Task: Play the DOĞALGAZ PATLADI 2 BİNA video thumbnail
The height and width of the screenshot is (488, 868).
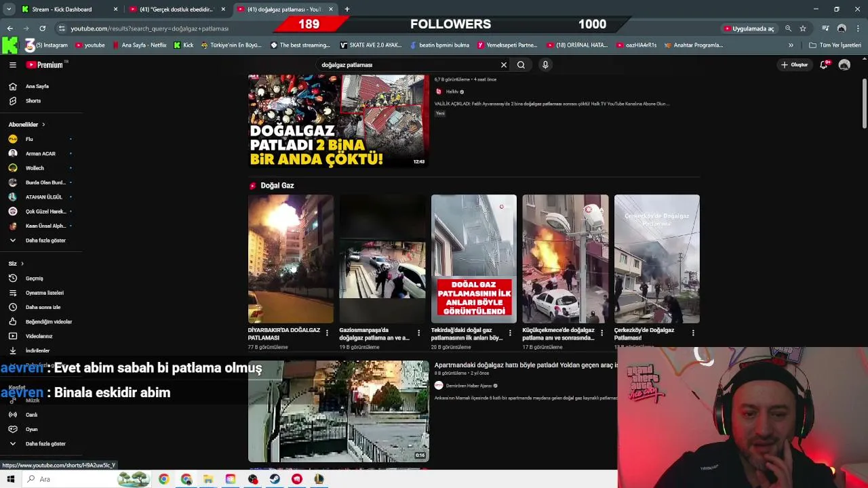Action: tap(338, 121)
